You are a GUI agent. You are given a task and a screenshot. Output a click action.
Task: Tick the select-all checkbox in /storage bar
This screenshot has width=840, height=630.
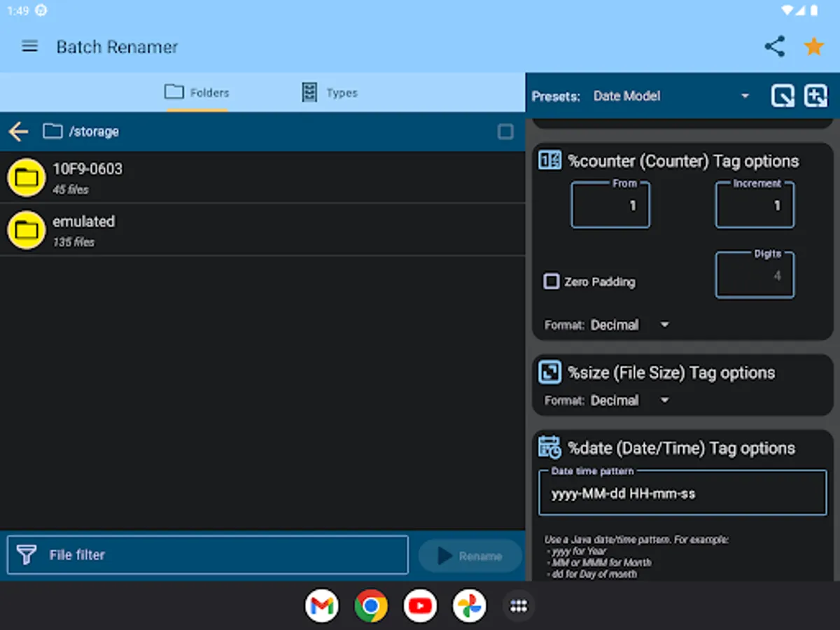coord(505,132)
